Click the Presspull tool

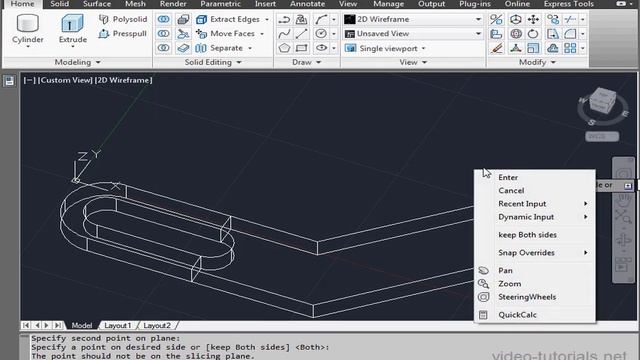[x=123, y=33]
